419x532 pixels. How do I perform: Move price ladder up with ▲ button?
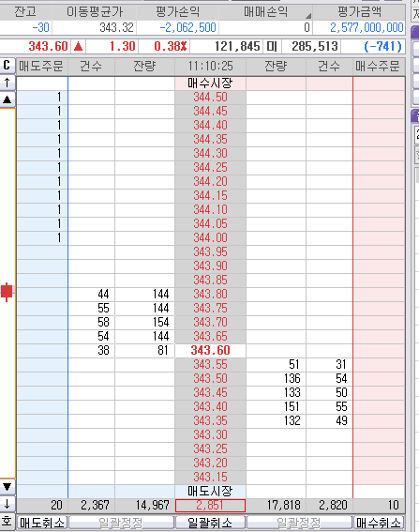pos(7,99)
